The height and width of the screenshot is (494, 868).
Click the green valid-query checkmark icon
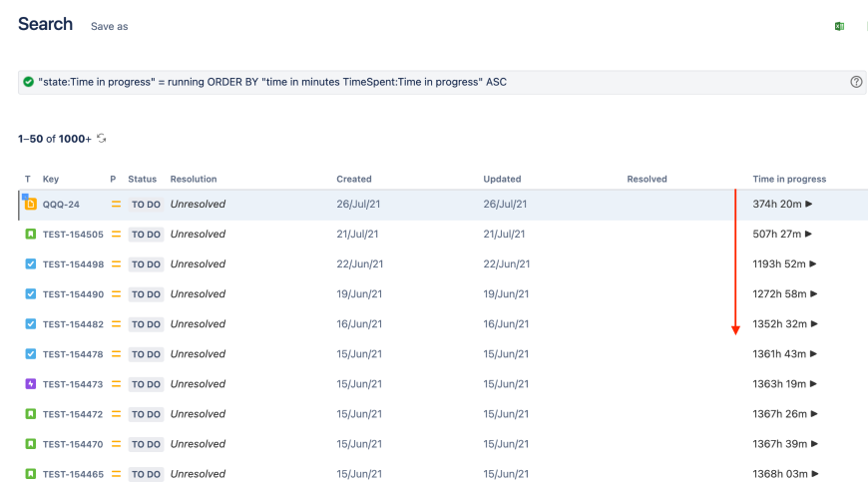[x=28, y=82]
